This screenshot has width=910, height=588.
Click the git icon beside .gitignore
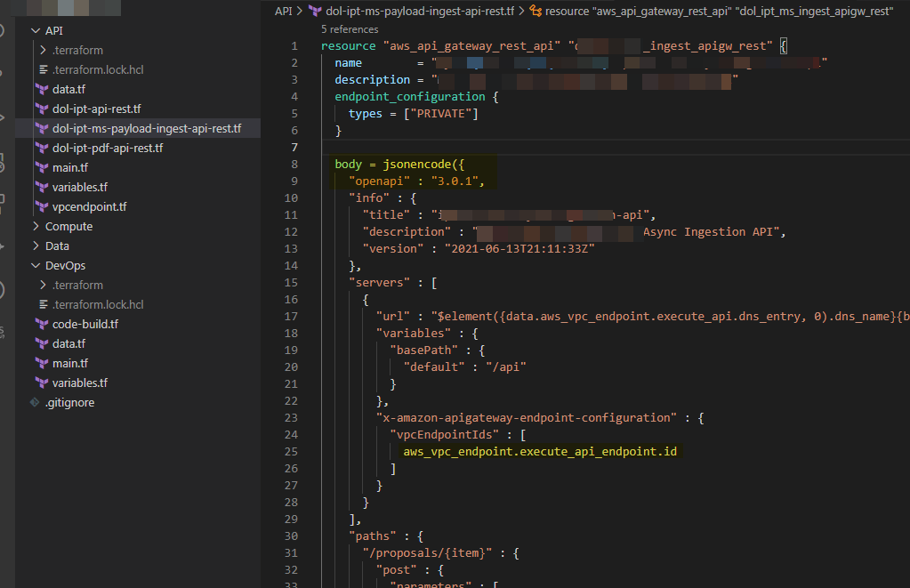(x=35, y=402)
